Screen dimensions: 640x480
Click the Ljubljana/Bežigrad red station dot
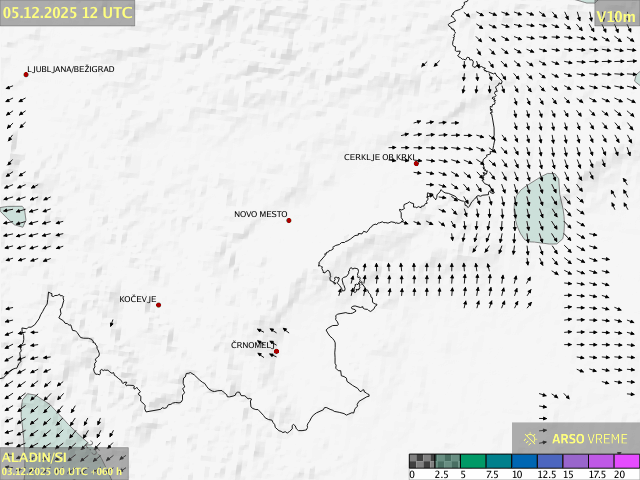(x=26, y=74)
